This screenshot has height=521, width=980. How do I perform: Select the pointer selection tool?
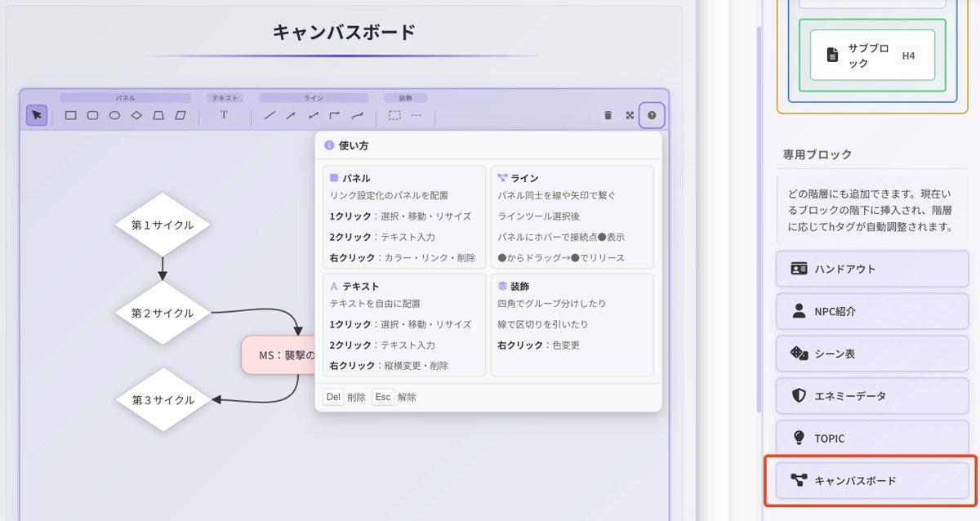[x=37, y=115]
